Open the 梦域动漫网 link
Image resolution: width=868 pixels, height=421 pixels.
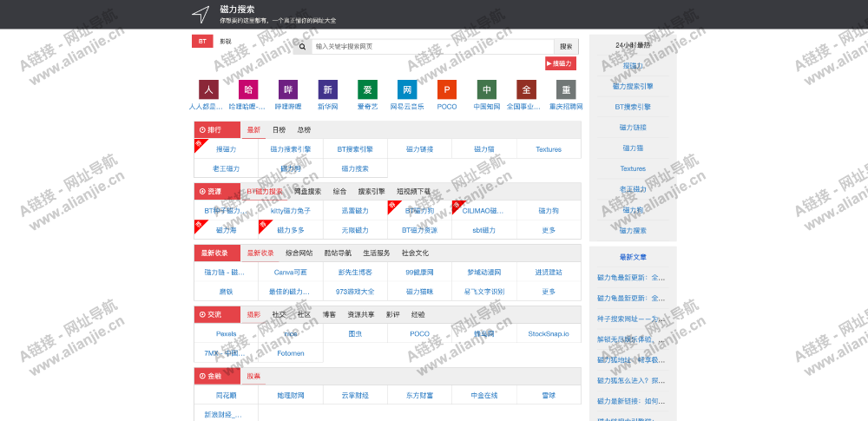coord(484,272)
